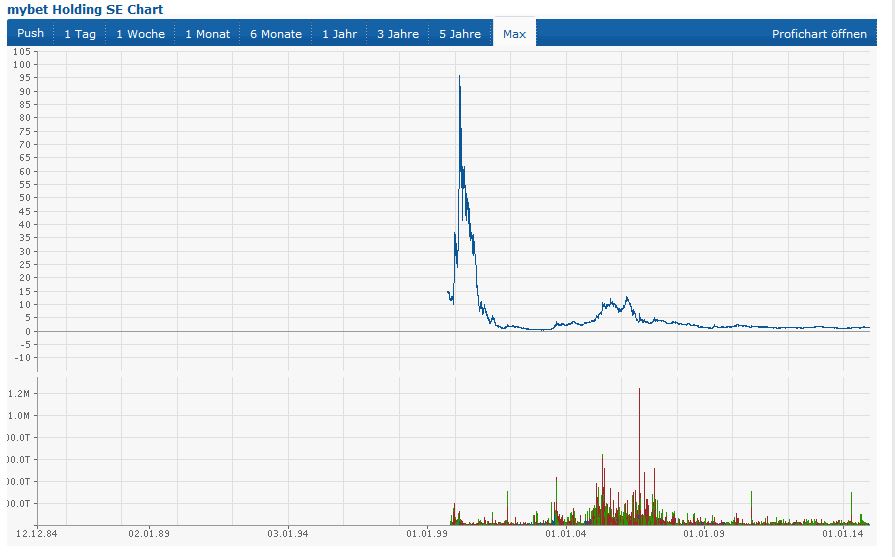
Task: Click the active Max tab
Action: pyautogui.click(x=514, y=33)
